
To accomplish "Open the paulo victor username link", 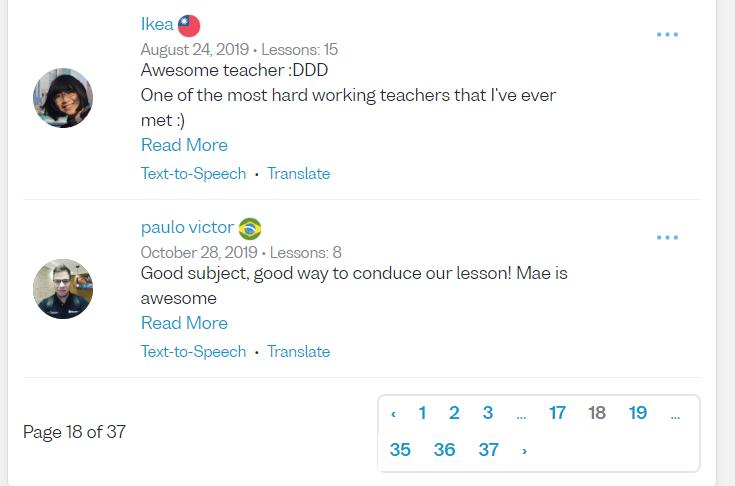I will pos(187,228).
